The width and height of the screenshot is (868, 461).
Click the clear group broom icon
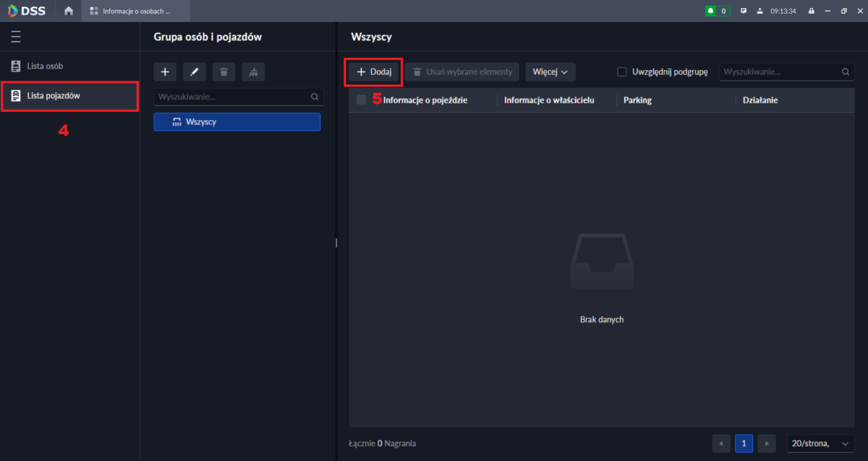[253, 72]
